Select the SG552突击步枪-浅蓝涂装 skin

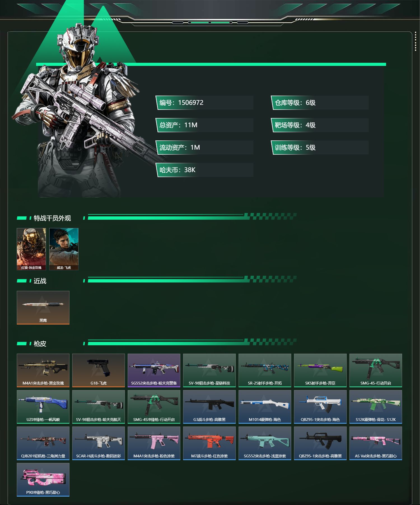click(265, 443)
